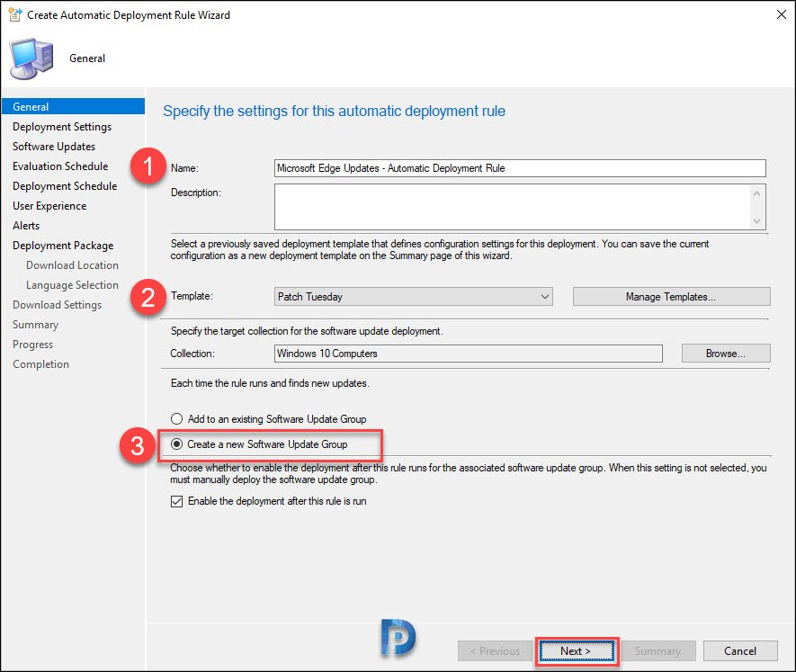Image resolution: width=796 pixels, height=672 pixels.
Task: Click the 'Choose whether to enable the deployment' text
Action: [x=468, y=473]
